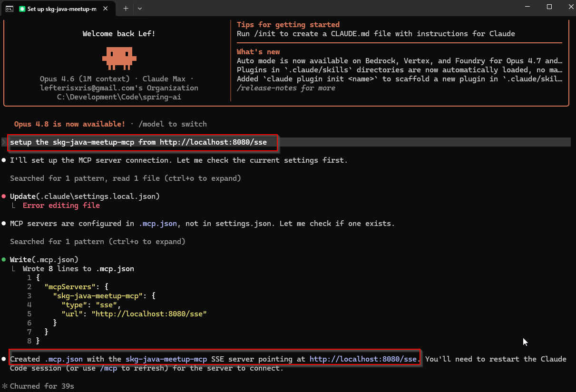576x392 pixels.
Task: Click the red status dot beside Update
Action: click(x=4, y=196)
